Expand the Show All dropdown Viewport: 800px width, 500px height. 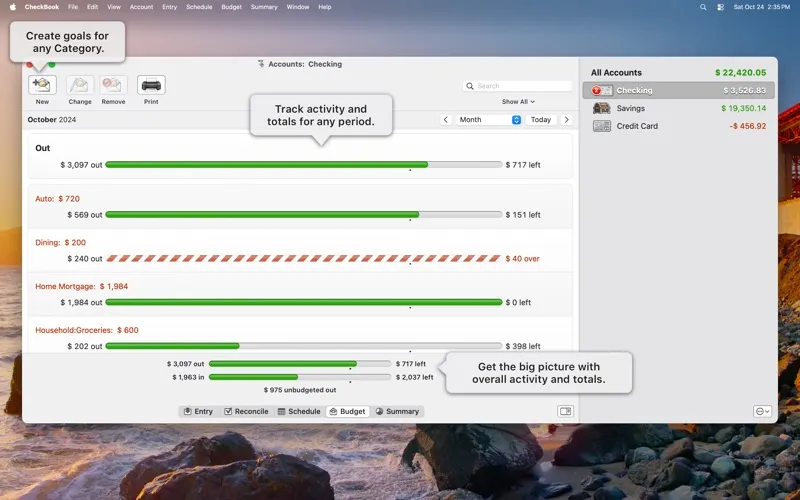518,102
